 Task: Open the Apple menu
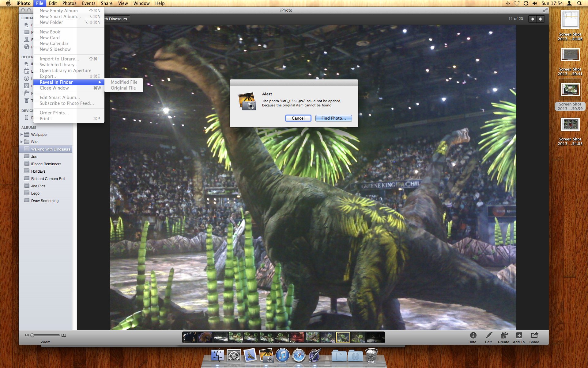[8, 3]
